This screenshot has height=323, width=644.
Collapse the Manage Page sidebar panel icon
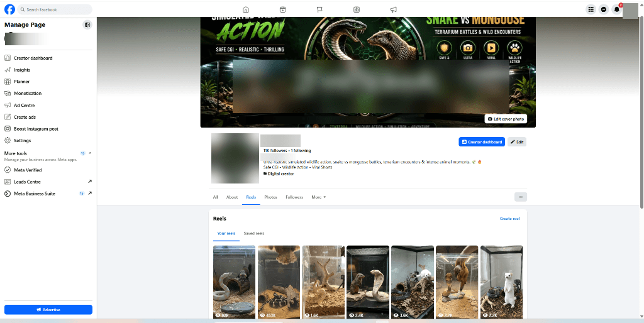87,25
